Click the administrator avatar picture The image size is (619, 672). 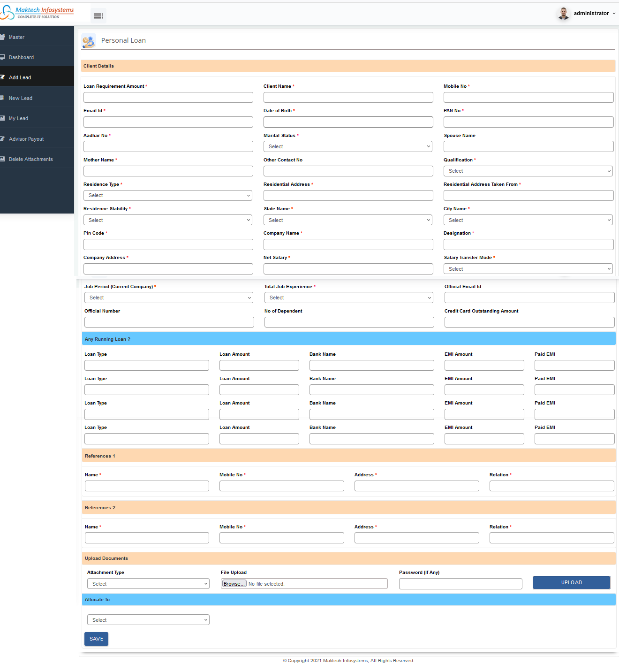coord(563,14)
